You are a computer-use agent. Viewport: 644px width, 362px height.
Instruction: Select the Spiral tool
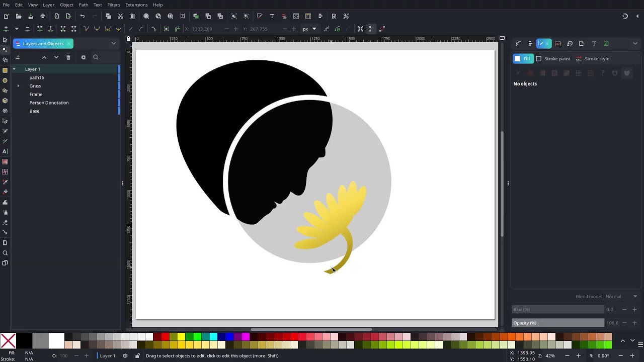tap(5, 111)
